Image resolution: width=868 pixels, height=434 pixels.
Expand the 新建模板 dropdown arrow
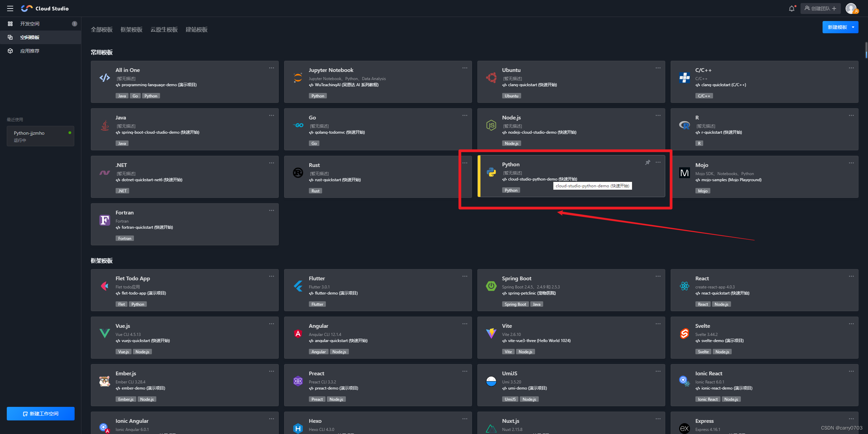(853, 27)
